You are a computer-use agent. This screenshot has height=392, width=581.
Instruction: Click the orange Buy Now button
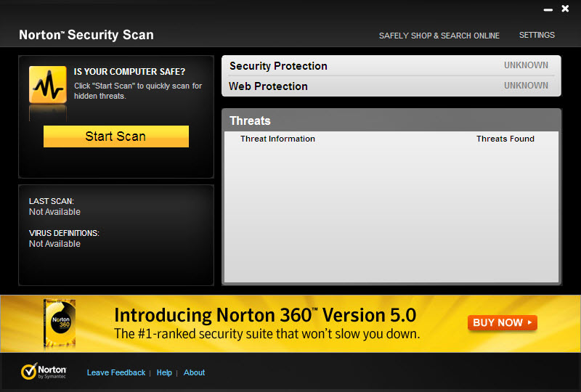pyautogui.click(x=503, y=323)
